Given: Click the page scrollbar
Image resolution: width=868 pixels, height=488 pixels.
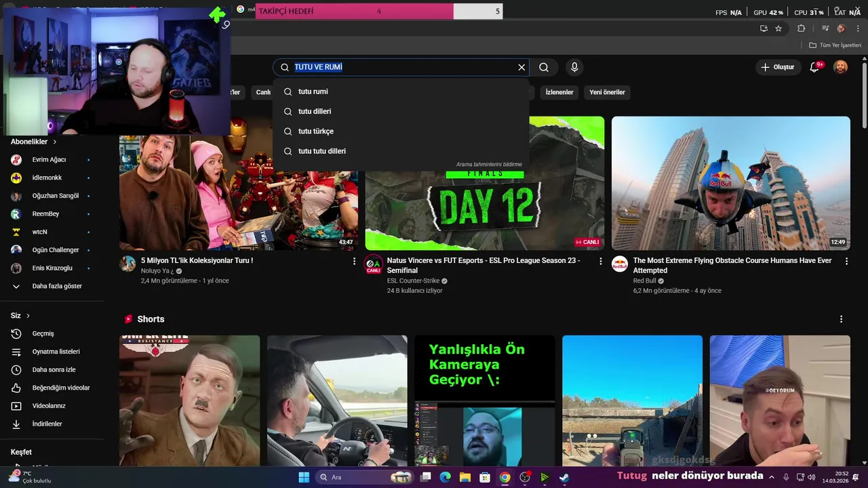Looking at the screenshot, I should [864, 95].
